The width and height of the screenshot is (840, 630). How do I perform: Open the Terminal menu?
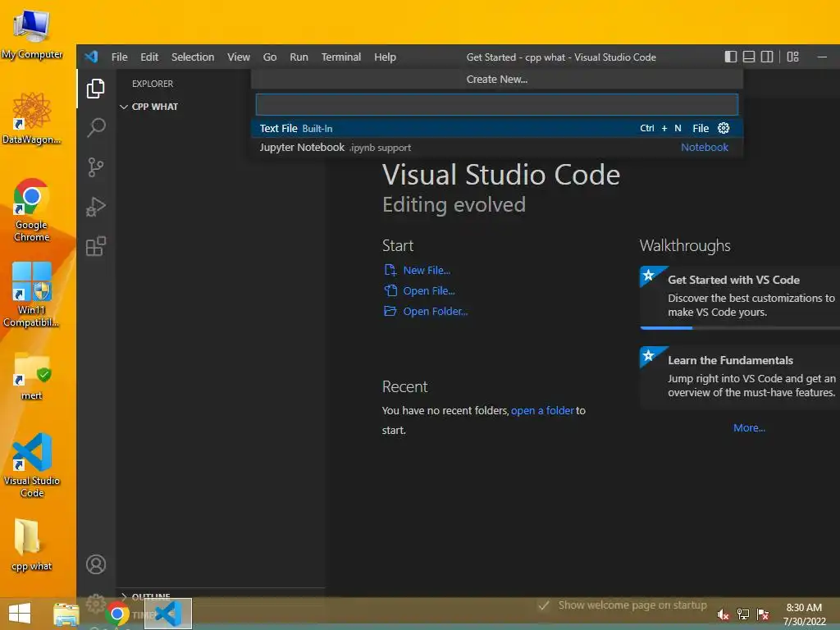(x=341, y=57)
